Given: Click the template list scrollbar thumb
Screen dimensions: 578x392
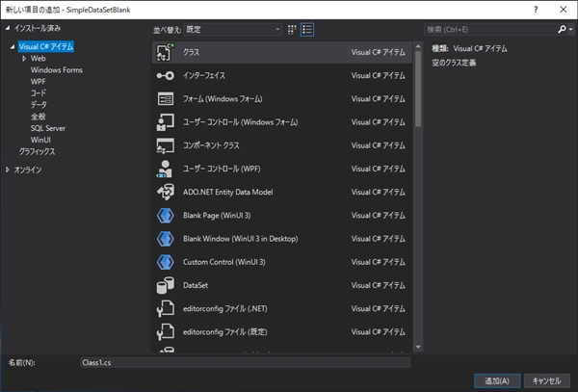Looking at the screenshot, I should [x=418, y=89].
